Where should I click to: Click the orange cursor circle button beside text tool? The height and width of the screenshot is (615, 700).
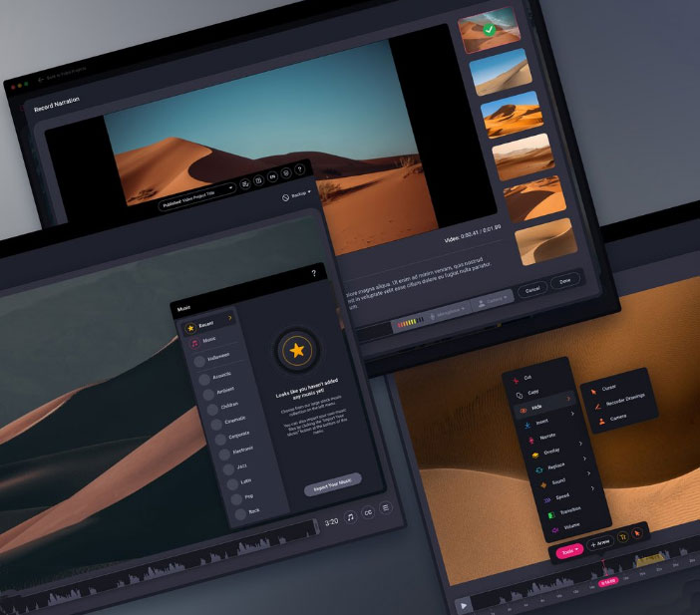[x=637, y=533]
